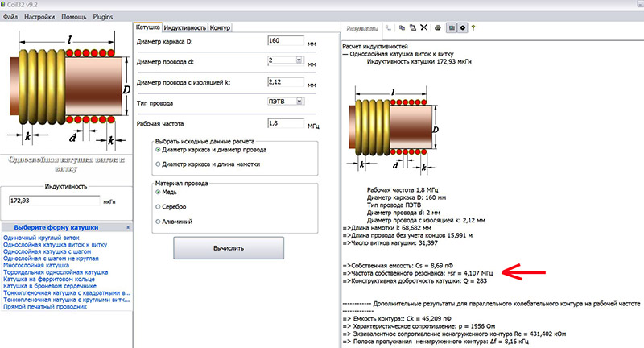
Task: Choose Алюминий as wire material
Action: pos(158,222)
